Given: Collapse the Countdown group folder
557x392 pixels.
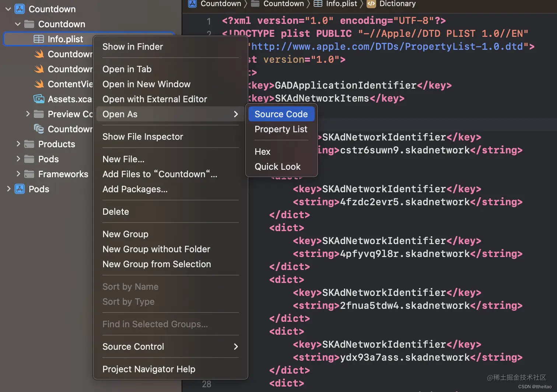Looking at the screenshot, I should tap(18, 24).
